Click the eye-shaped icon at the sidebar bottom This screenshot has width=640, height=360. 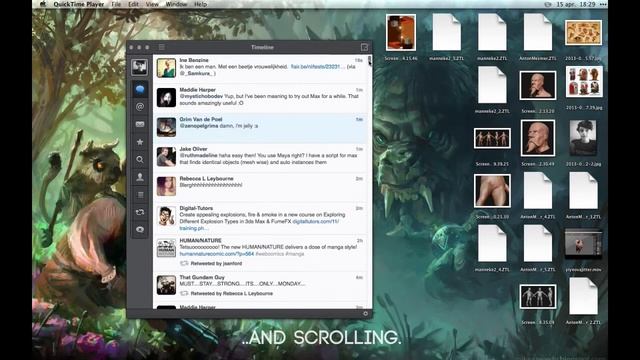(140, 229)
